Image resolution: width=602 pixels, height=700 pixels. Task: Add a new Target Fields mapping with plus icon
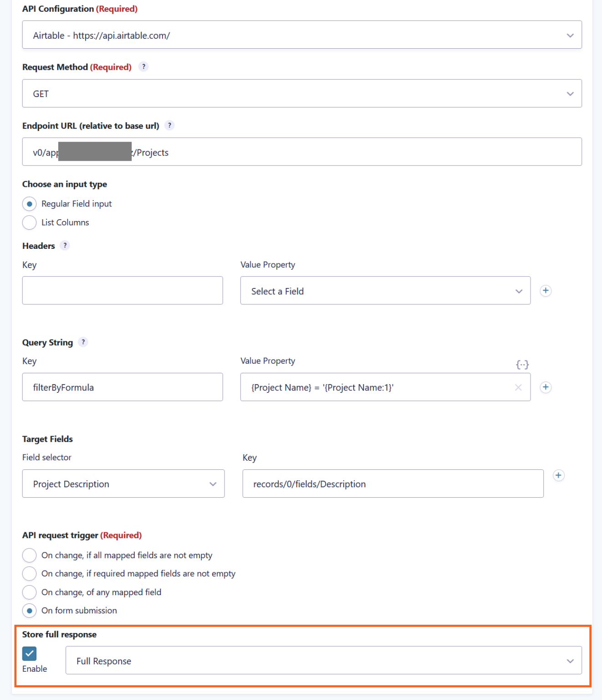pos(559,475)
